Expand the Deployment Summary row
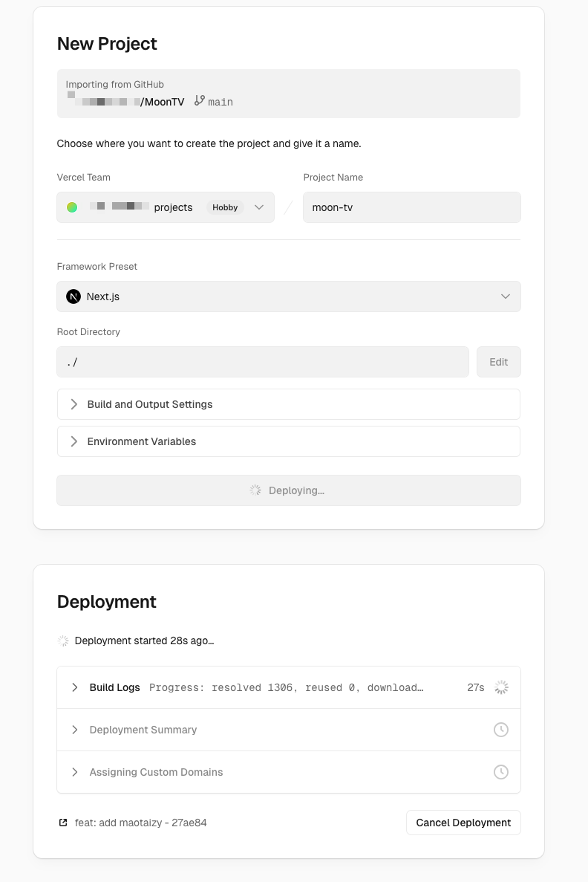 288,730
